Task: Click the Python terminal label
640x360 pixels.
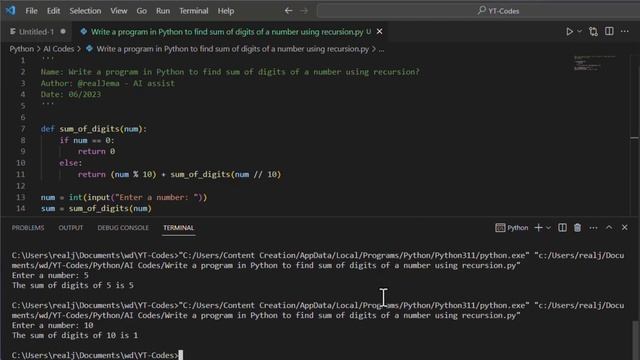Action: pyautogui.click(x=511, y=228)
